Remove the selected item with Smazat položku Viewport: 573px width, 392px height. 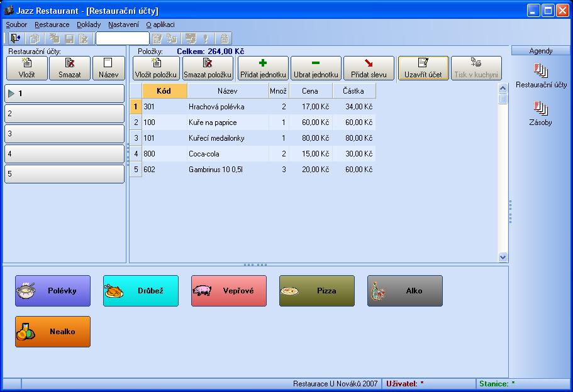pyautogui.click(x=208, y=68)
